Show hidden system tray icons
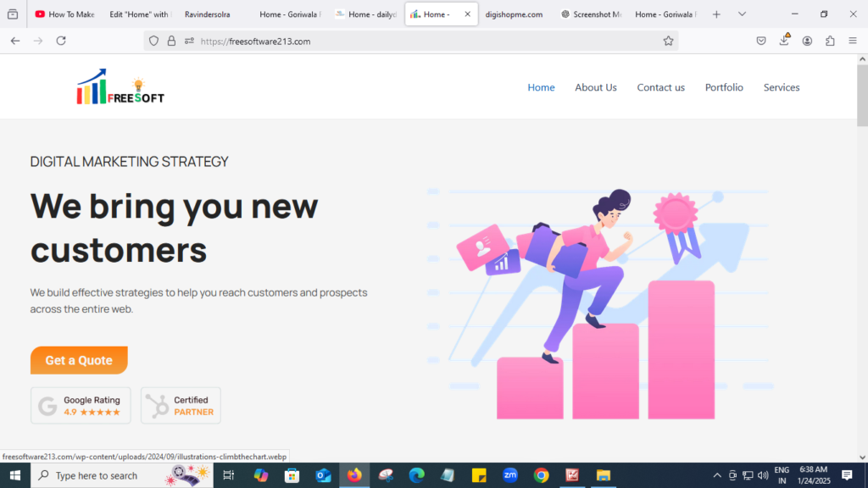 click(717, 475)
